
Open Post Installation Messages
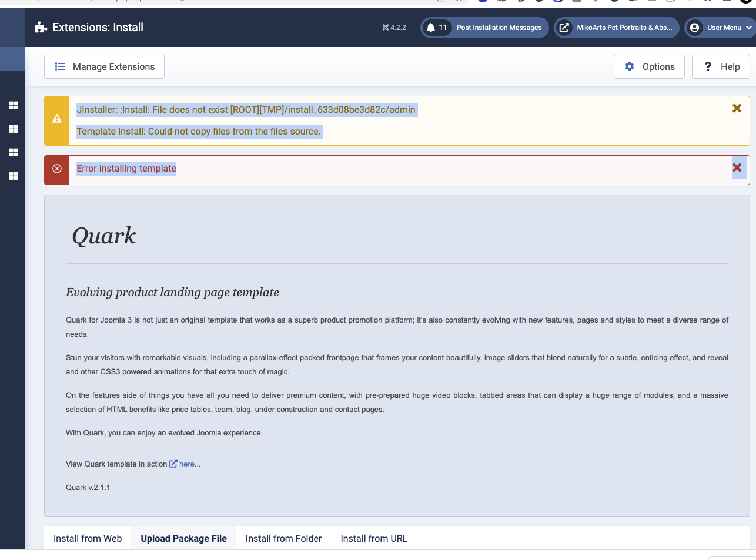point(499,28)
